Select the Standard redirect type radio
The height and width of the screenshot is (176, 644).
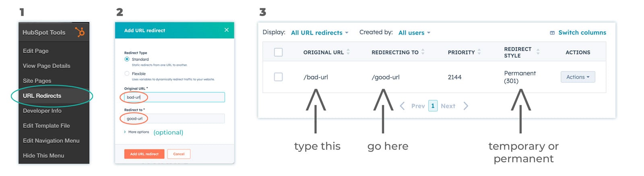pos(127,59)
